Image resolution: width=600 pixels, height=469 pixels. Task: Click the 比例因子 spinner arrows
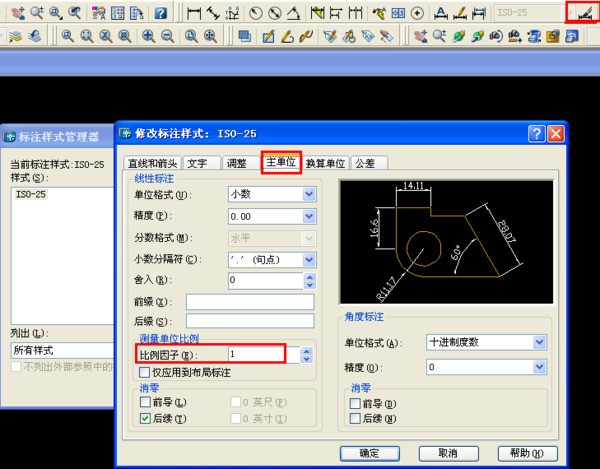click(308, 354)
